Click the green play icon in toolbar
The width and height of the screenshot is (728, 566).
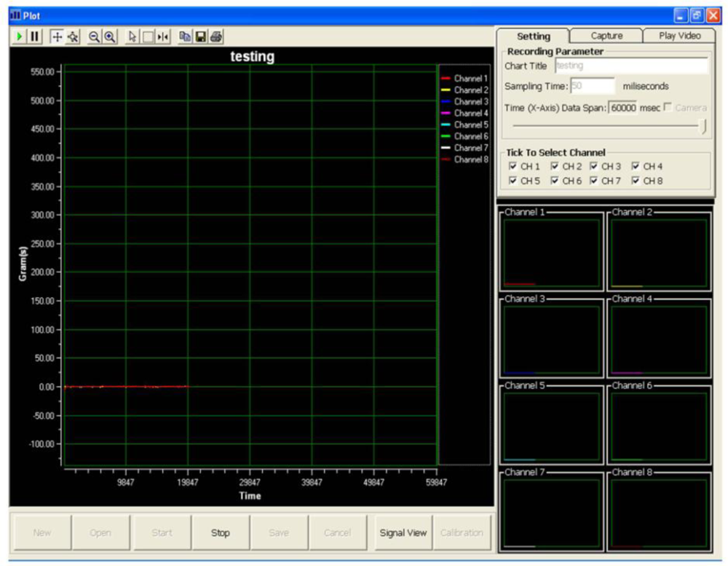[20, 36]
